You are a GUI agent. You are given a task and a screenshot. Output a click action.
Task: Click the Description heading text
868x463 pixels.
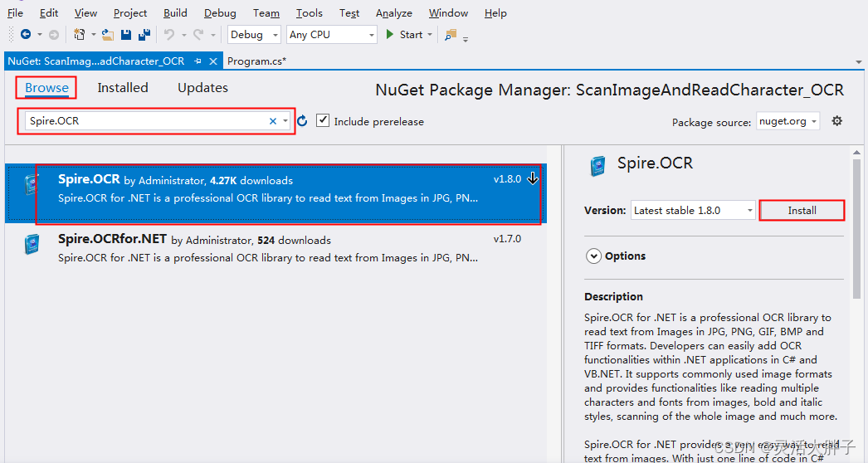point(613,296)
